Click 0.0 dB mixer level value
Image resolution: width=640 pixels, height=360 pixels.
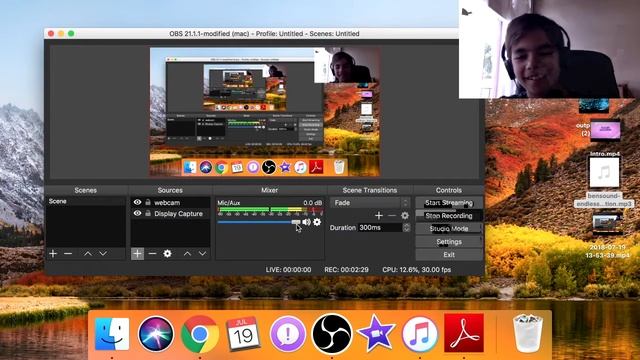(313, 202)
